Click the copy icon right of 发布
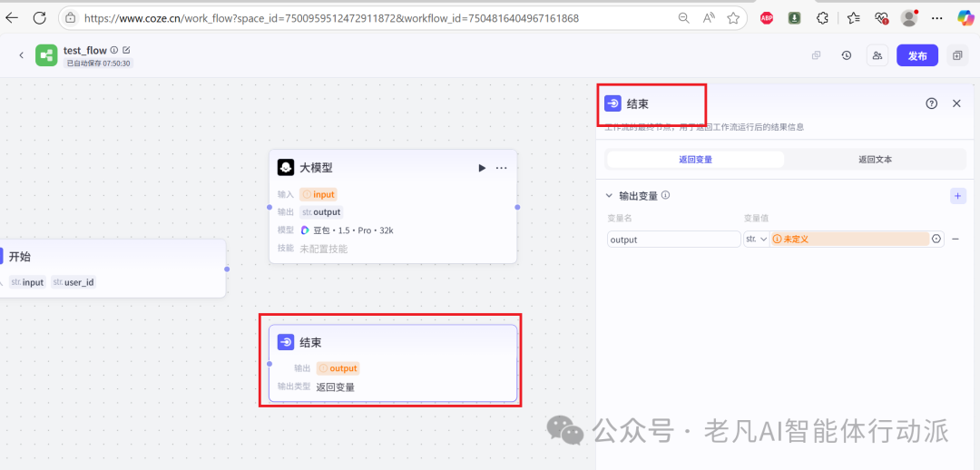This screenshot has height=470, width=980. pos(957,55)
